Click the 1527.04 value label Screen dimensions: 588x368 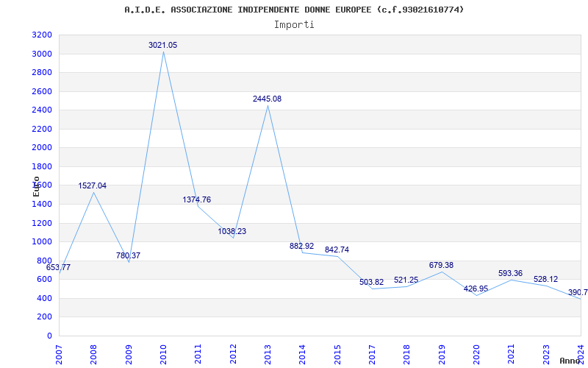[x=93, y=185]
